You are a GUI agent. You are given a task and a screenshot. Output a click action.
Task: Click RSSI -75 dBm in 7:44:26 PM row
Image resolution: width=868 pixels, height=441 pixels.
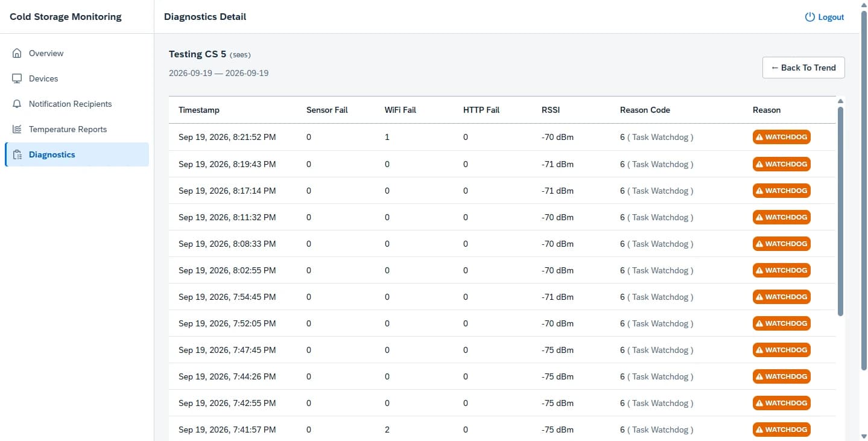557,376
